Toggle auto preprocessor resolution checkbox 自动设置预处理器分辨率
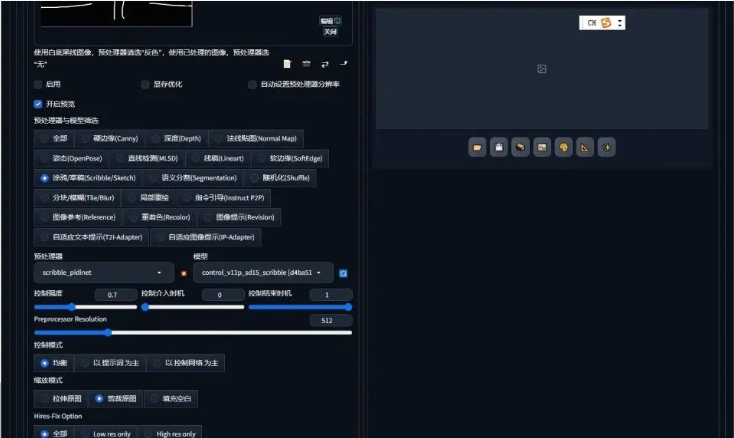 (x=252, y=84)
